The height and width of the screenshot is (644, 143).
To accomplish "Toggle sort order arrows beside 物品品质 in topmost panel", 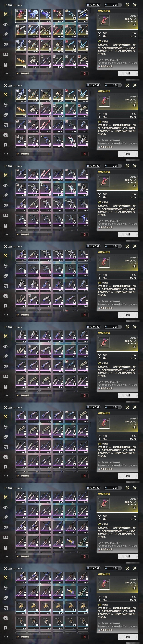I will 48,73.
